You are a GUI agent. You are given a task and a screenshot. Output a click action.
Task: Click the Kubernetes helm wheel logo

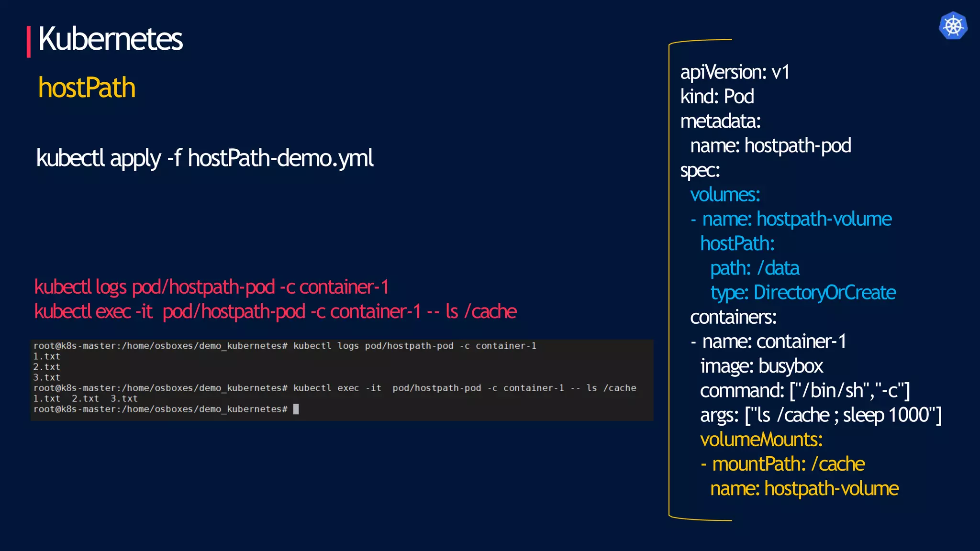click(x=953, y=26)
